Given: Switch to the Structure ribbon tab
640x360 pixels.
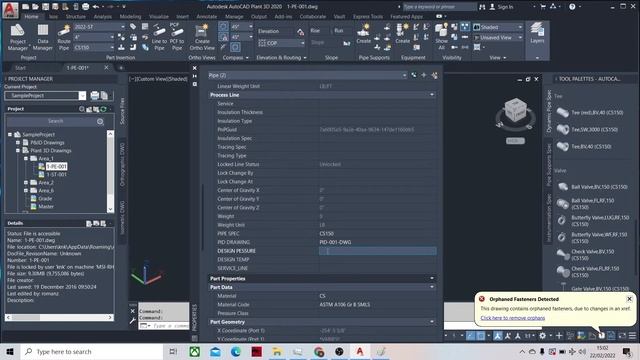Looking at the screenshot, I should pyautogui.click(x=76, y=17).
